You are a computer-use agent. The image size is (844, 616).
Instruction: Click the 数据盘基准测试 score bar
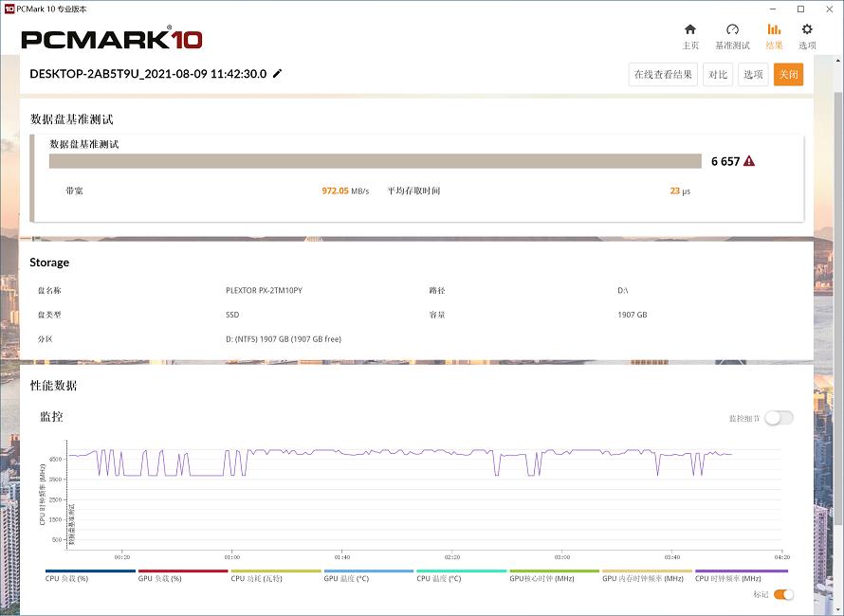pyautogui.click(x=375, y=161)
